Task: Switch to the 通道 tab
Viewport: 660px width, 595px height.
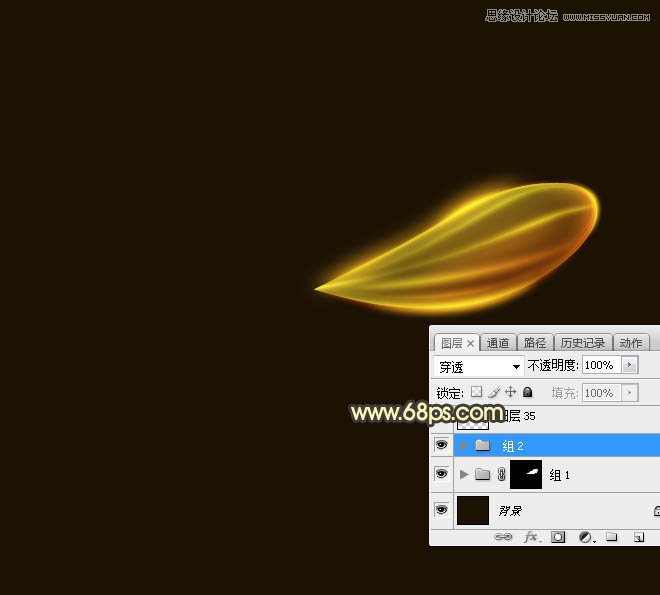Action: pyautogui.click(x=498, y=343)
